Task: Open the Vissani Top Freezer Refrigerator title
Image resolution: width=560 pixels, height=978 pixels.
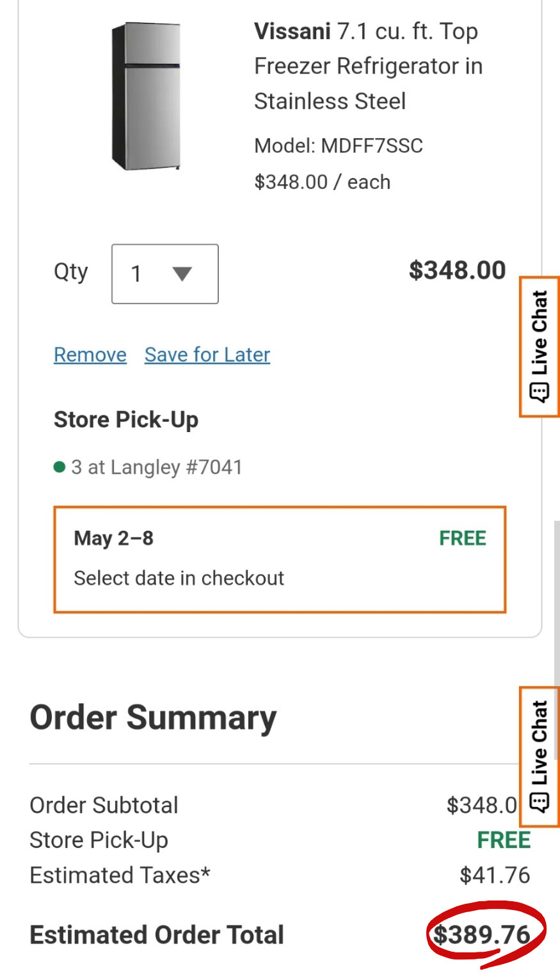Action: 369,66
